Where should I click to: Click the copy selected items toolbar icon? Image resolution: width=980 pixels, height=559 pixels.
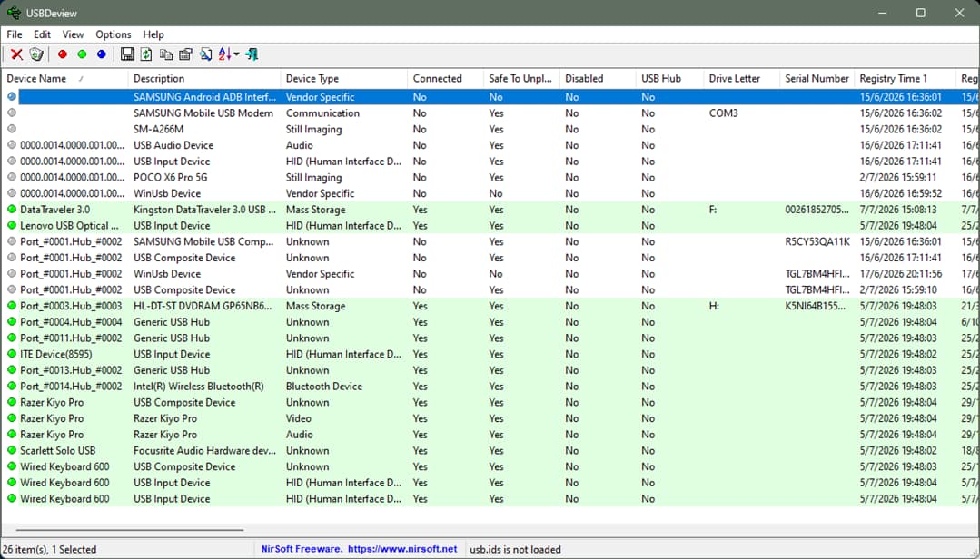click(166, 54)
